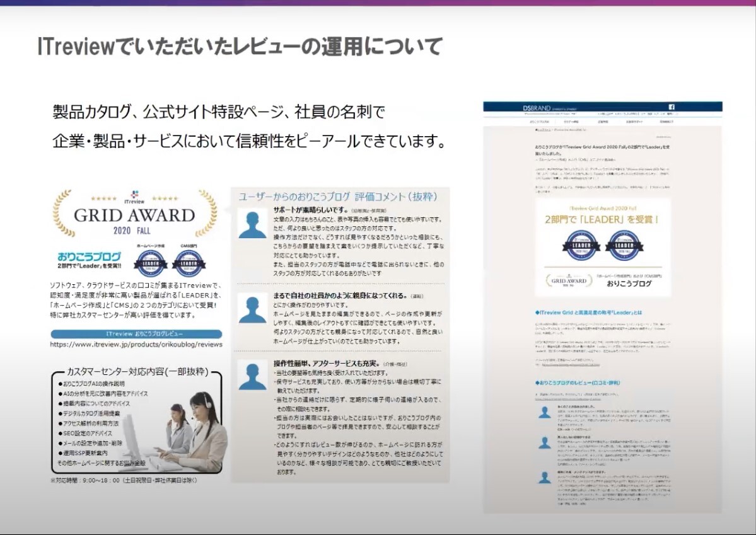Click the LEADER badge labeled CMS部門
This screenshot has height=535, width=756.
(189, 265)
